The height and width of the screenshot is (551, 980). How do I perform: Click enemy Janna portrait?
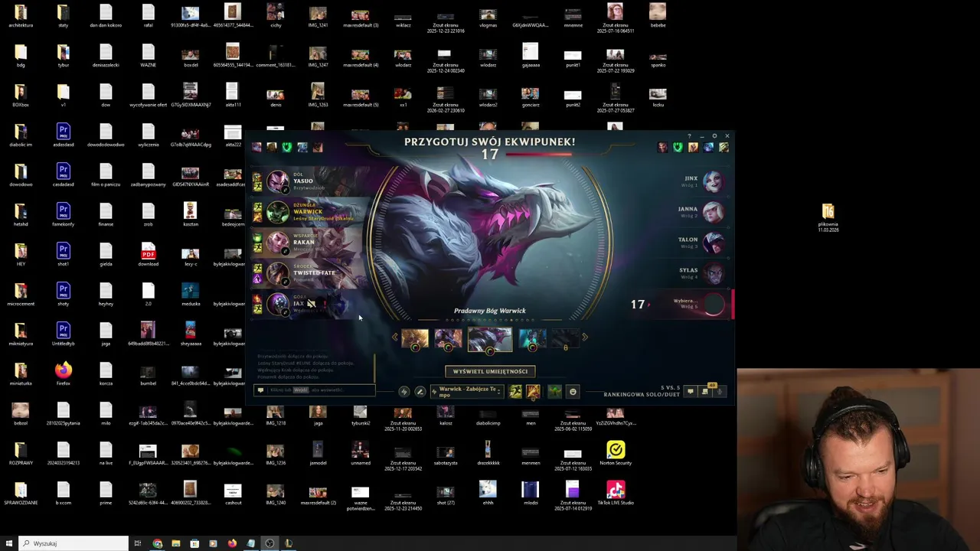click(713, 212)
